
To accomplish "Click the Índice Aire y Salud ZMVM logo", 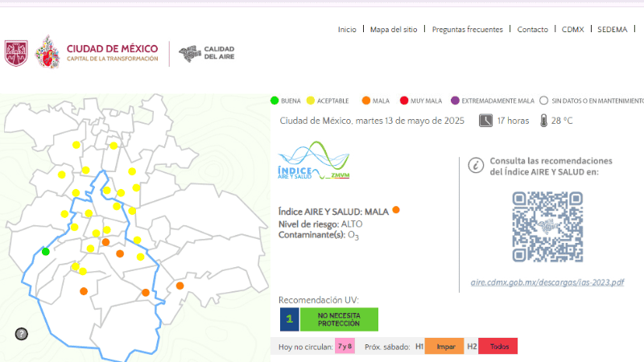I will pyautogui.click(x=314, y=163).
